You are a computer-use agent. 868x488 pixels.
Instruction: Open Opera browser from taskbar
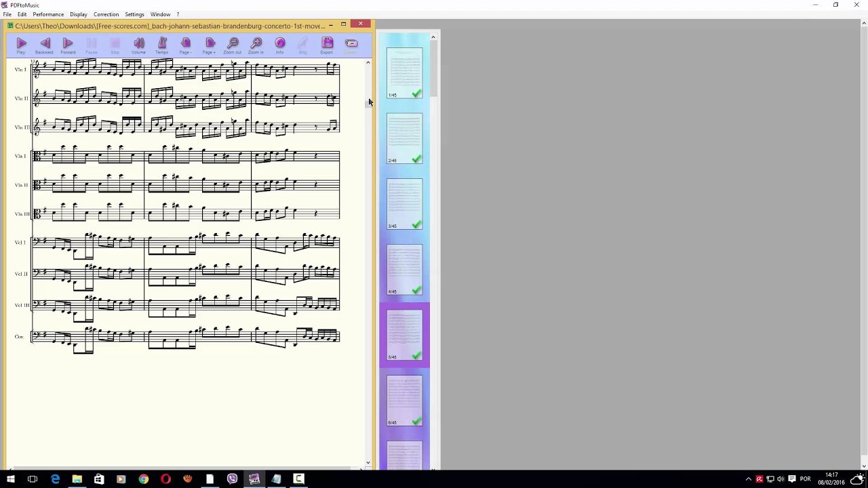click(165, 479)
